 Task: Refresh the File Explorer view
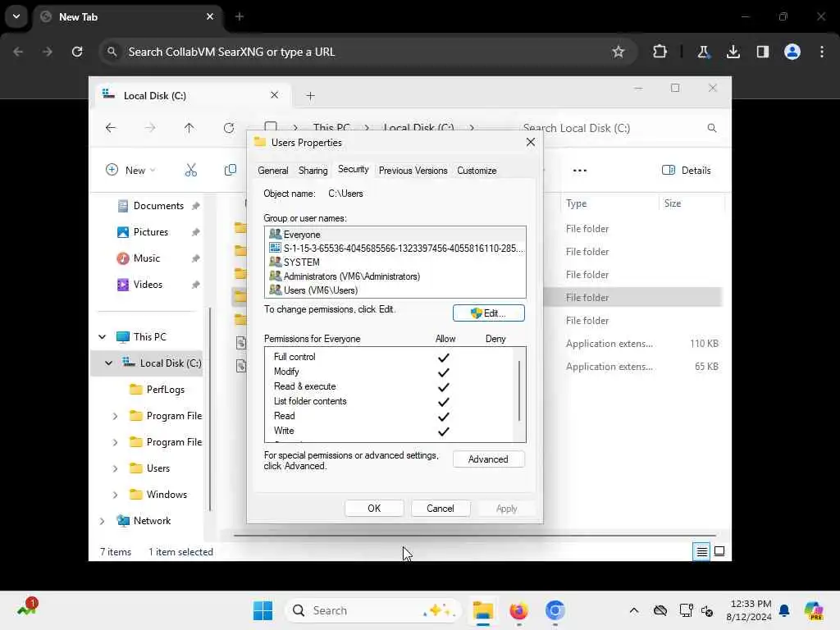(229, 127)
